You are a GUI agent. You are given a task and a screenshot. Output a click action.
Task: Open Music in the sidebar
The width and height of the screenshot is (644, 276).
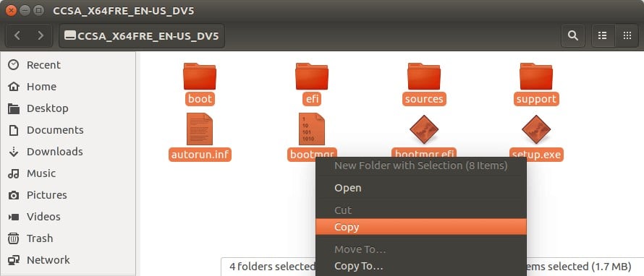(68, 173)
